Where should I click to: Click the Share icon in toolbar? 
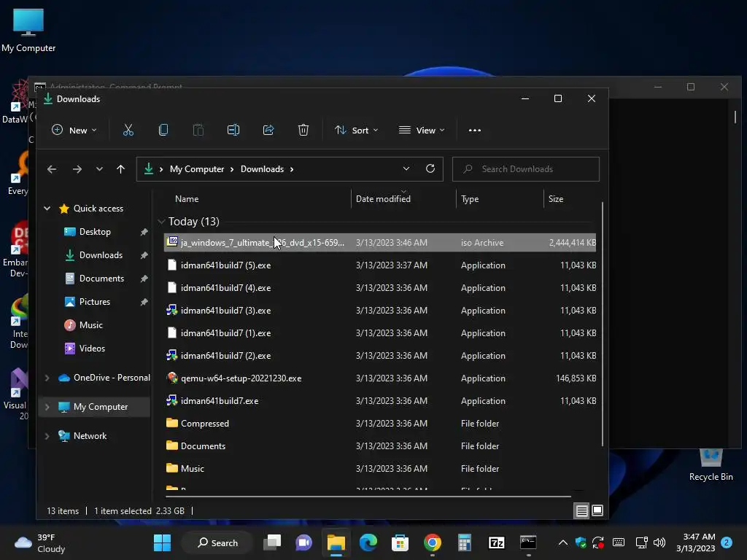[x=268, y=130]
